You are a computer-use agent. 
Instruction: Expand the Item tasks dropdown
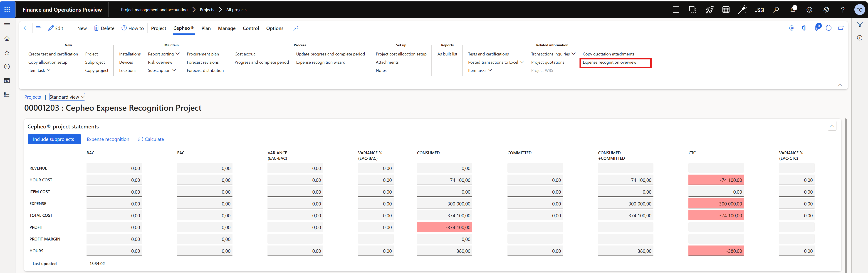click(480, 70)
